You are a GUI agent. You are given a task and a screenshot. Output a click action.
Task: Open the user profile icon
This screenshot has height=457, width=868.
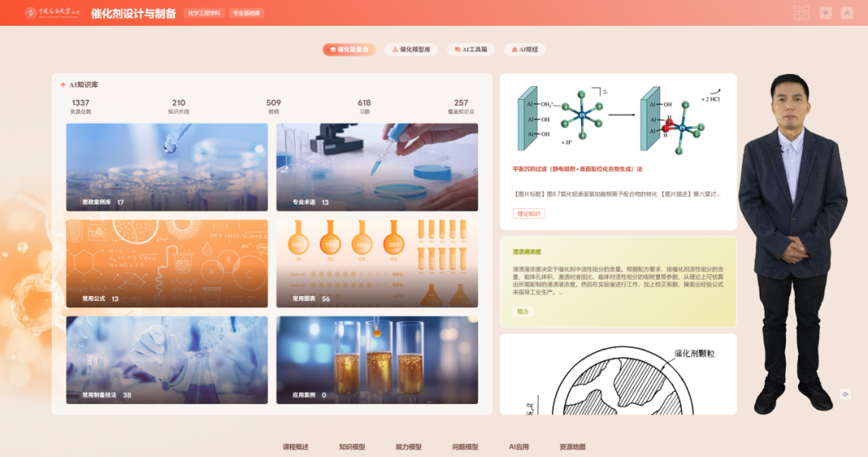tap(846, 13)
